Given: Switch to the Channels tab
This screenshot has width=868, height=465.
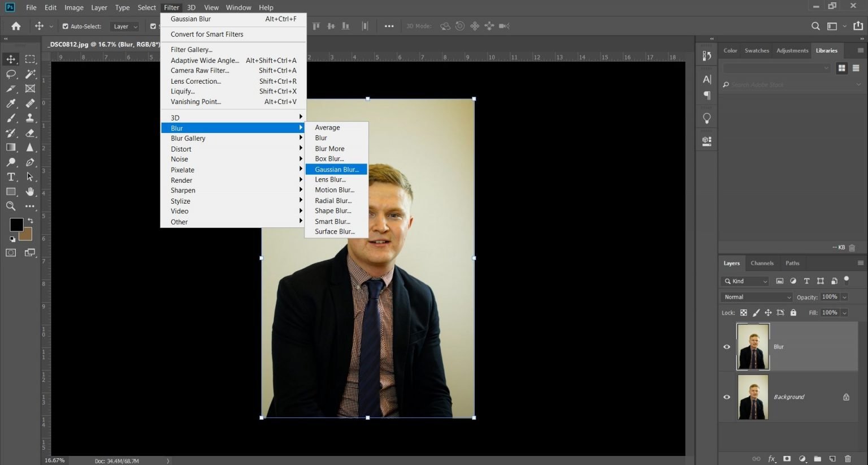Looking at the screenshot, I should (762, 262).
